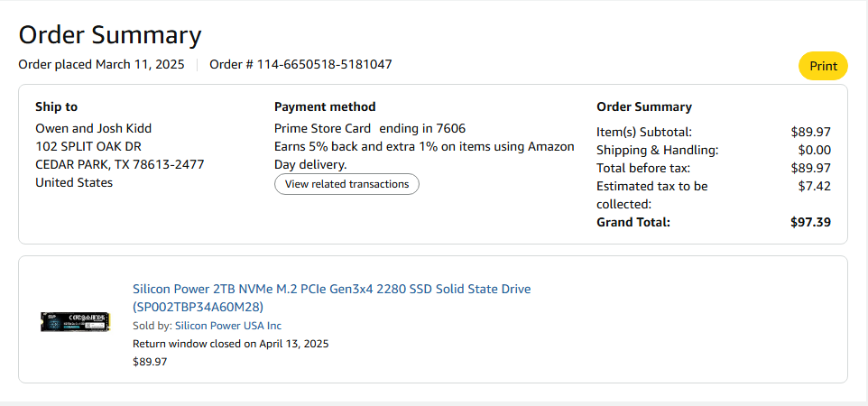Click the Item(s) Subtotal label

pos(644,132)
